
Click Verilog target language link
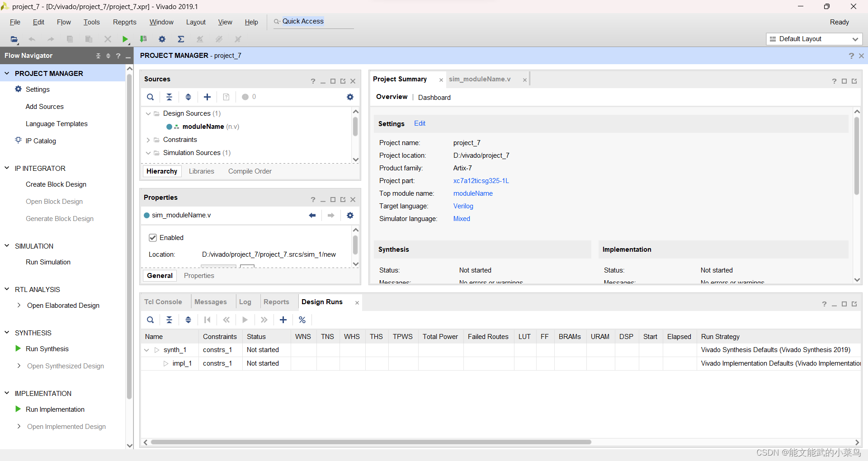[463, 206]
